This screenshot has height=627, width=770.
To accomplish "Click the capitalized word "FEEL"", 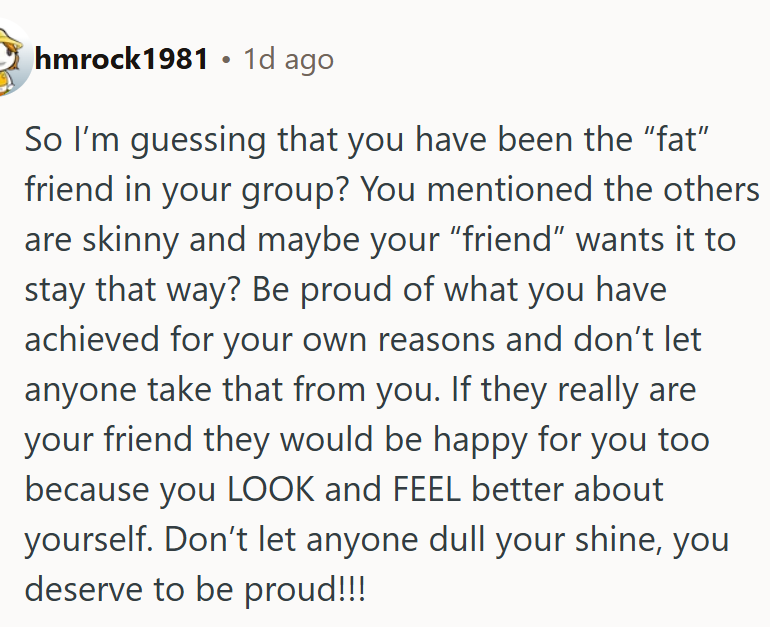I will [x=427, y=489].
